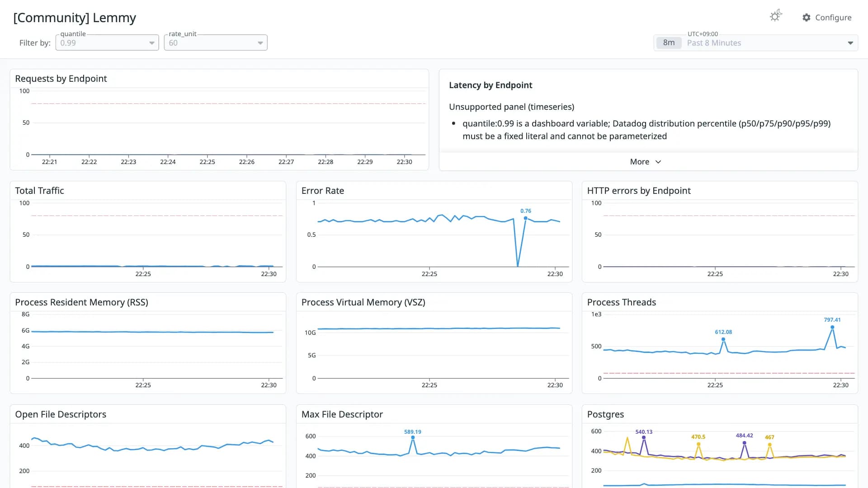
Task: Open the Past 8 Minutes time range dropdown
Action: (x=756, y=43)
